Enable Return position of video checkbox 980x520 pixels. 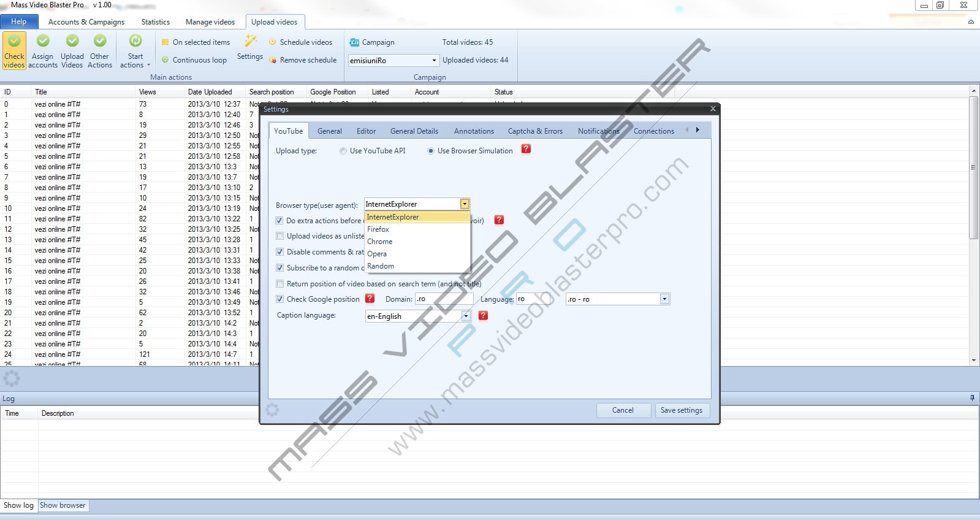click(279, 284)
